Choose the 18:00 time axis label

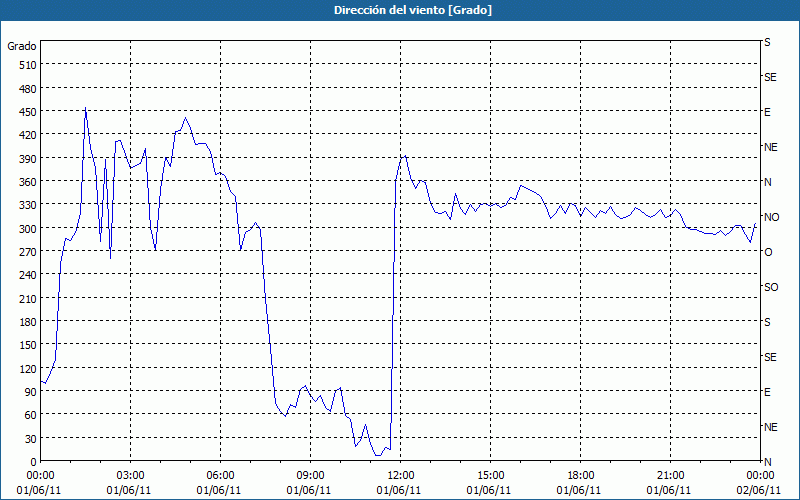581,476
